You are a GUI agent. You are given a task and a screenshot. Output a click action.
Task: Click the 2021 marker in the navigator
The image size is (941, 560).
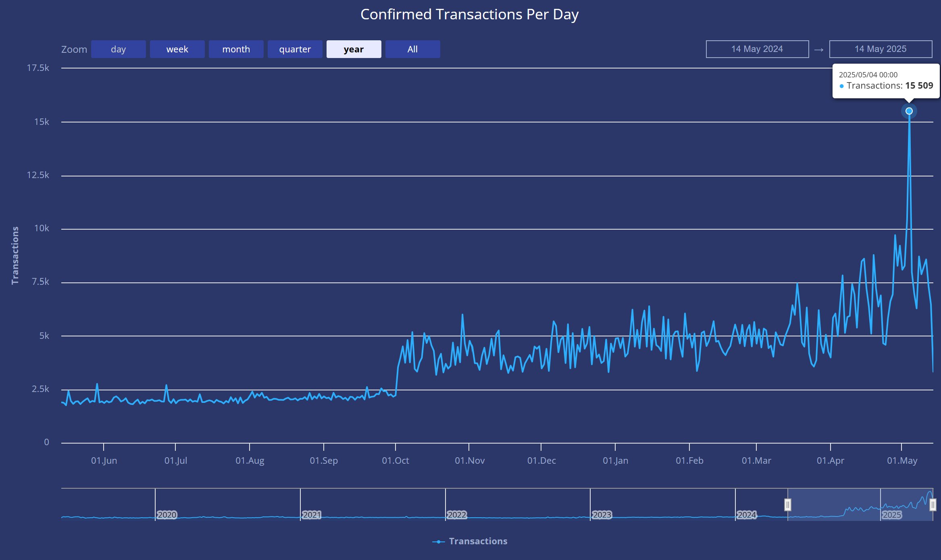(x=312, y=514)
